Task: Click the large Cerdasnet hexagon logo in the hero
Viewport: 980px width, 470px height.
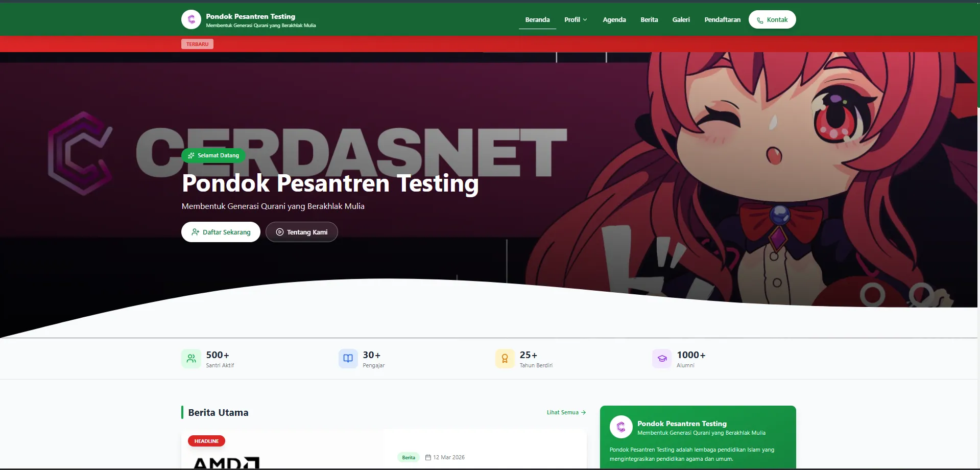Action: [80, 153]
